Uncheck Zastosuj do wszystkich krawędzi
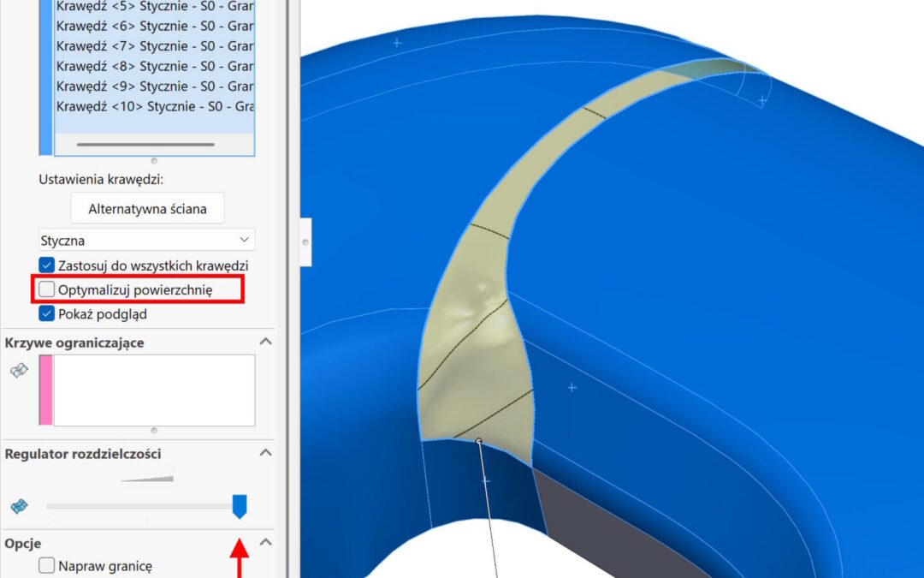The height and width of the screenshot is (578, 924). click(47, 266)
